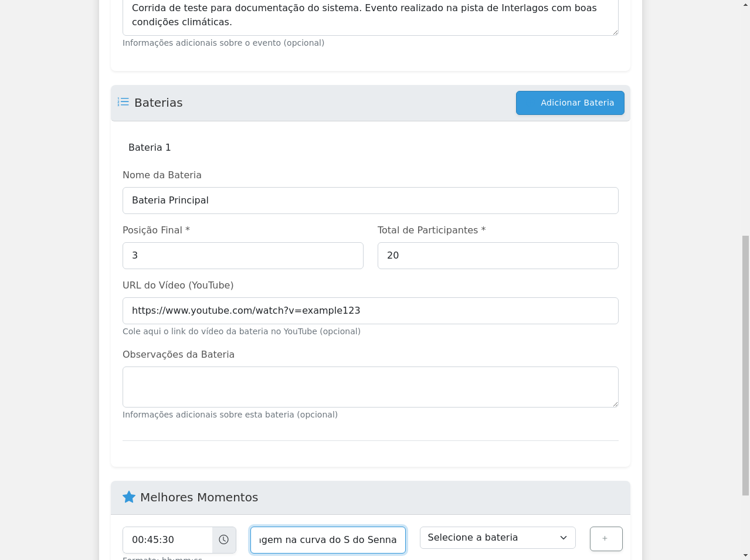Image resolution: width=750 pixels, height=560 pixels.
Task: Click the star icon next to Melhores Momentos
Action: tap(129, 497)
